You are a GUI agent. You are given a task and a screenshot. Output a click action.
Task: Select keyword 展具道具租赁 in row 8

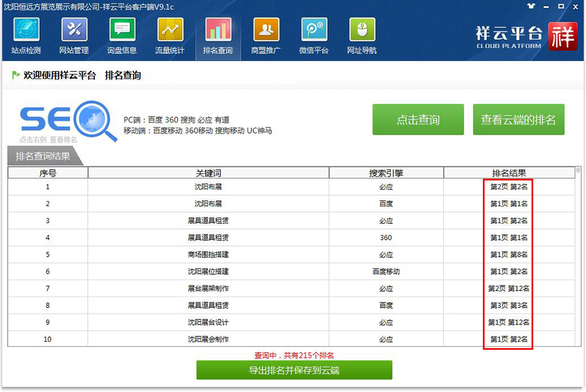click(x=208, y=305)
